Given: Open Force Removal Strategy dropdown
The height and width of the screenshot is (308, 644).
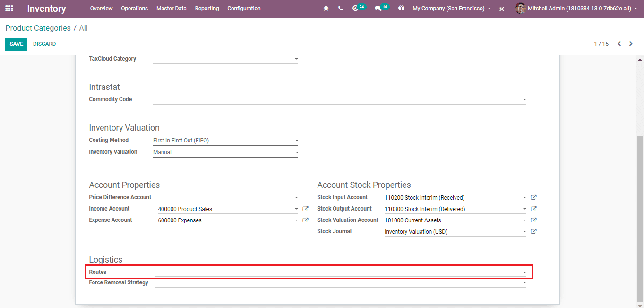Looking at the screenshot, I should tap(524, 283).
